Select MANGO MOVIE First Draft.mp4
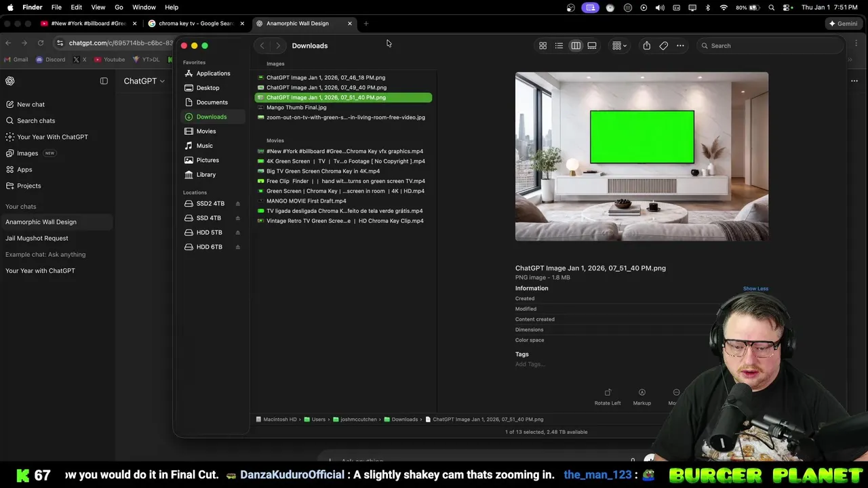Image resolution: width=868 pixels, height=488 pixels. click(343, 201)
